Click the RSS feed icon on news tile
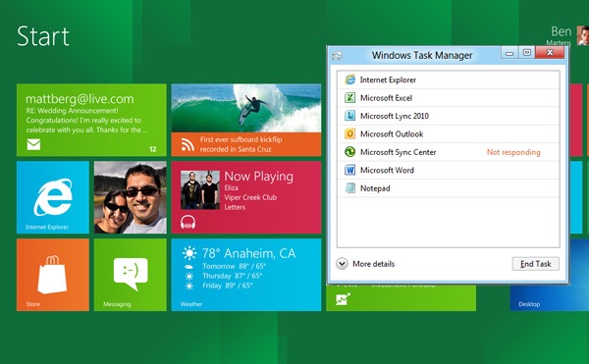The height and width of the screenshot is (364, 589). click(x=187, y=144)
